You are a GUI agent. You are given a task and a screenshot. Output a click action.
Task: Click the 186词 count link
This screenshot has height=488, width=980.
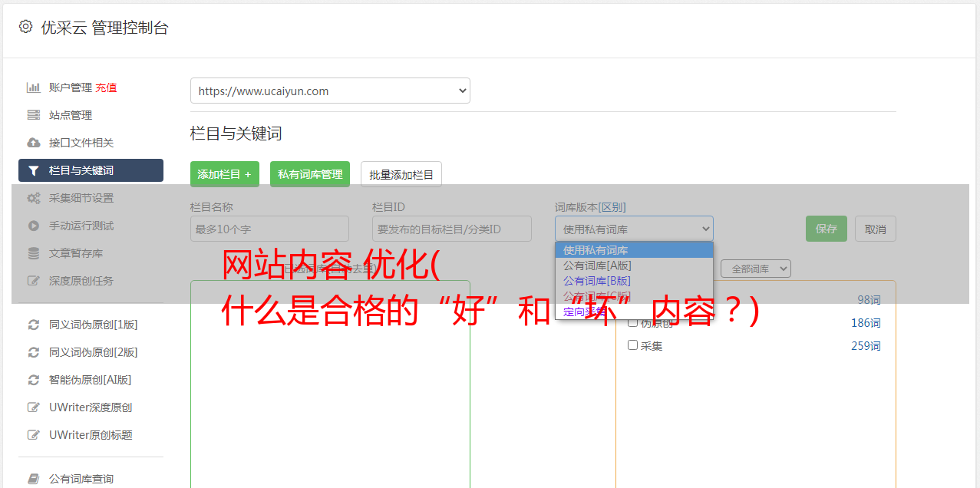[x=866, y=323]
